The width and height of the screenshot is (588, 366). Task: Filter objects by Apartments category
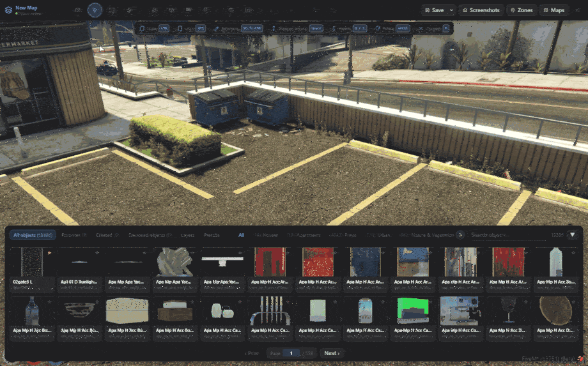coord(304,235)
